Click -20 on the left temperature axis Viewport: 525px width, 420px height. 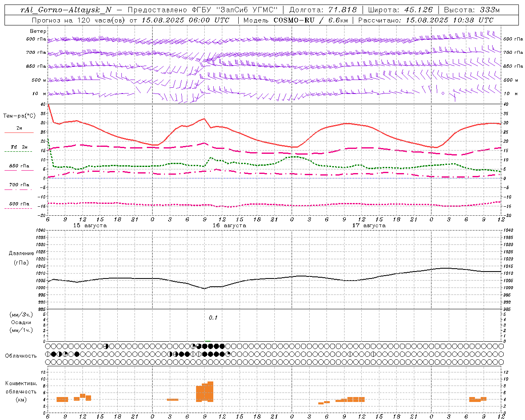[42, 215]
